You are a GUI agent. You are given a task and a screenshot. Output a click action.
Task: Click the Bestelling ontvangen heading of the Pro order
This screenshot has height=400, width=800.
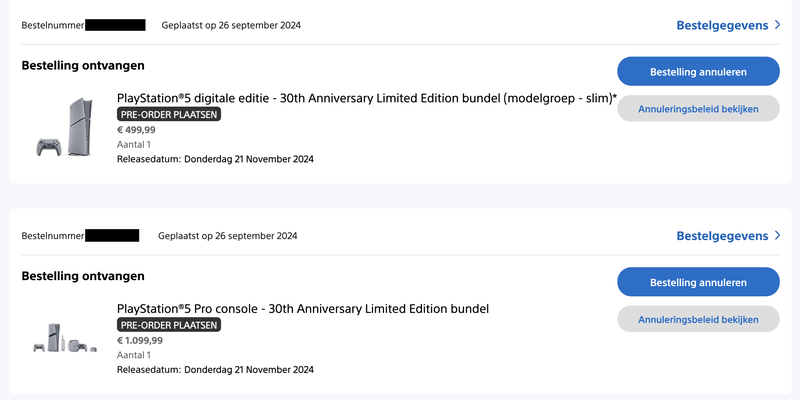tap(83, 276)
